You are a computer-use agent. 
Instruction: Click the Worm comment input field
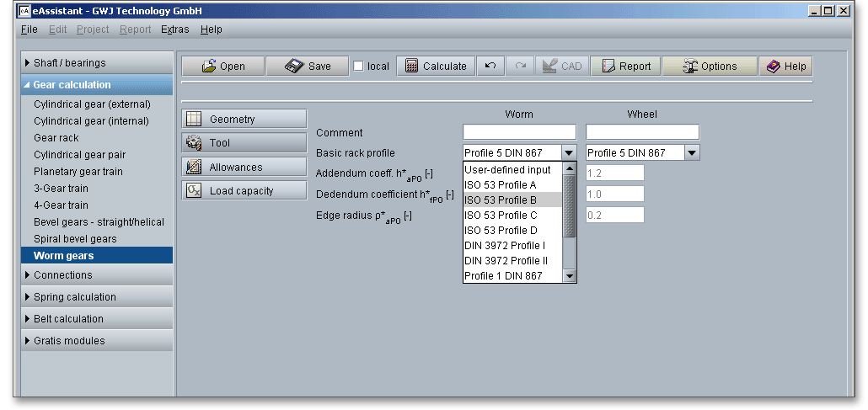click(x=519, y=132)
